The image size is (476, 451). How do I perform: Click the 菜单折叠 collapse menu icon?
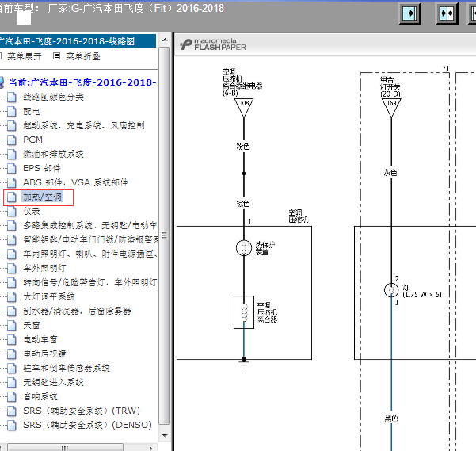tap(56, 56)
